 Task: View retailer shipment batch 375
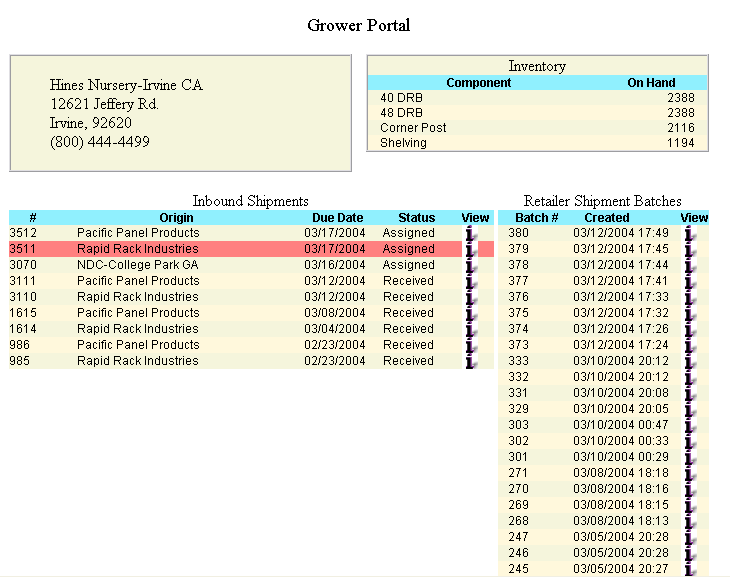(x=690, y=313)
